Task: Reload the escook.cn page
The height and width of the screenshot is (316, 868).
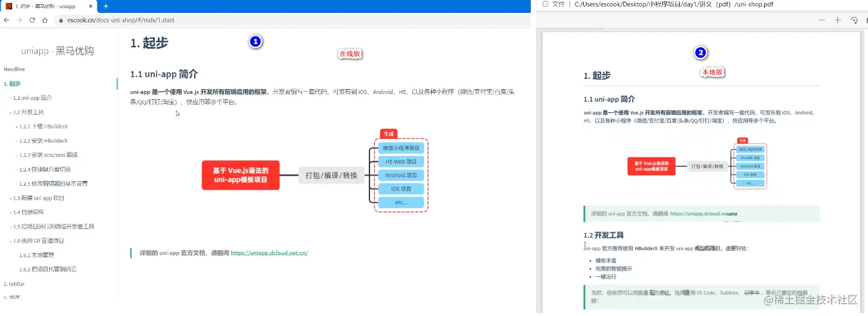Action: click(32, 20)
